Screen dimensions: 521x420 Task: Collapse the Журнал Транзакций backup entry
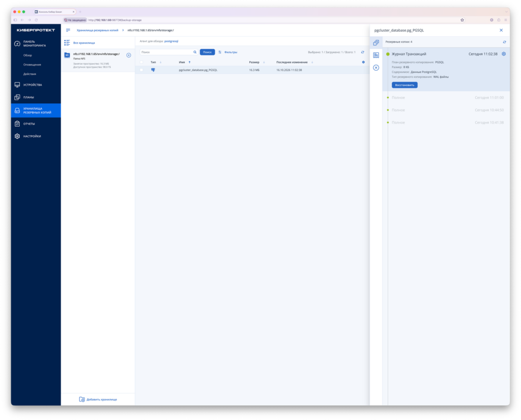(x=409, y=54)
